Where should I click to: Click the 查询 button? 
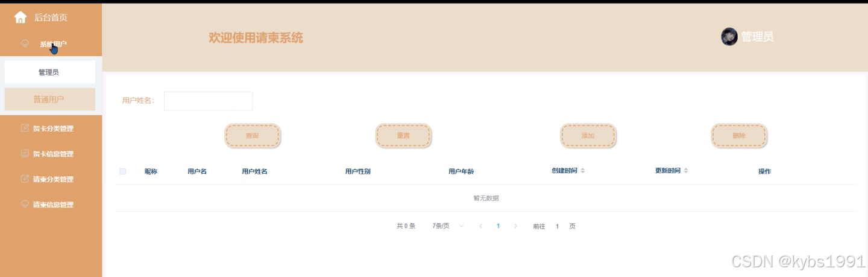tap(252, 136)
